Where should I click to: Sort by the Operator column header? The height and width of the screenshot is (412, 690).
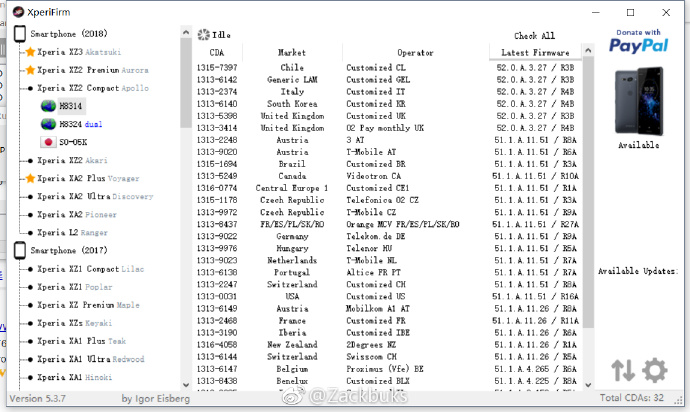(x=415, y=52)
